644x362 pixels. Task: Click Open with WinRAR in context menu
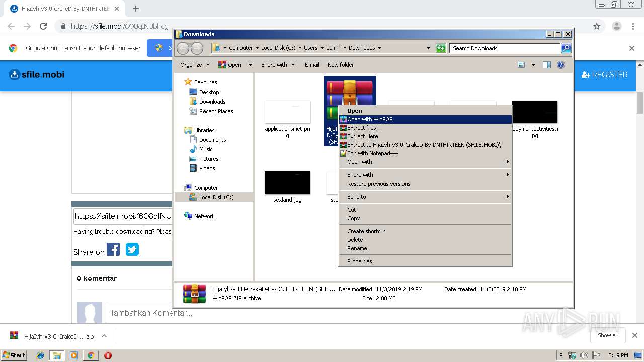[425, 119]
